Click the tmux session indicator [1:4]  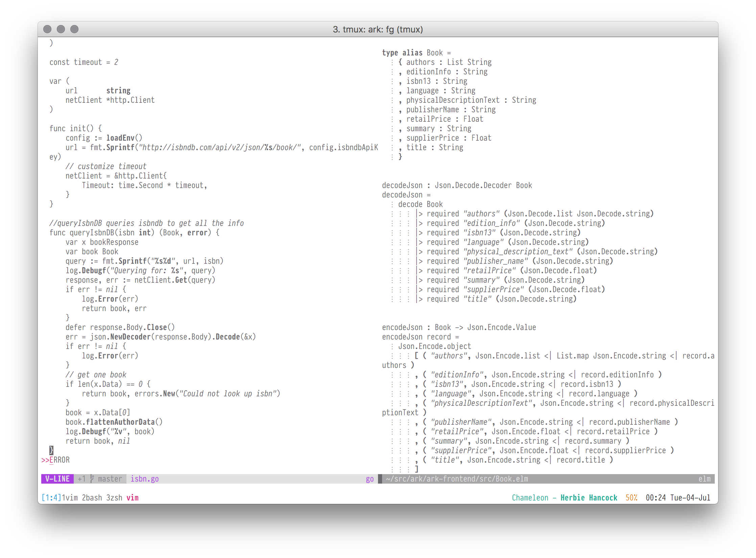[51, 498]
